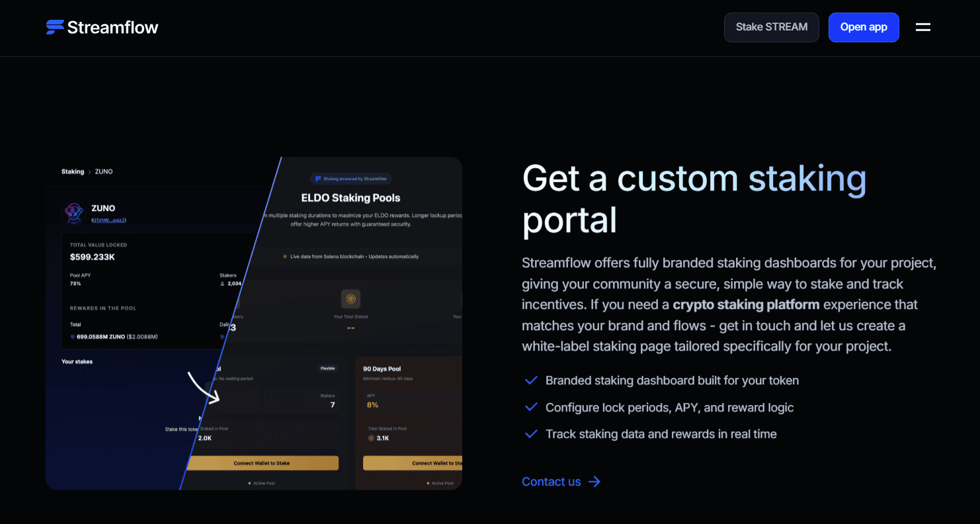Click the arrow icon beside Contact us
The height and width of the screenshot is (524, 980).
594,482
